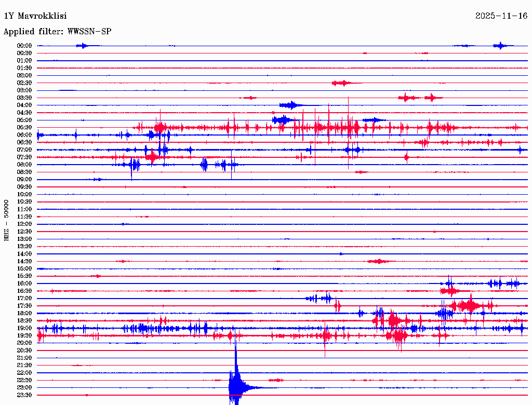Select the 01:00 time label
Screen dimensions: 532x405
24,61
